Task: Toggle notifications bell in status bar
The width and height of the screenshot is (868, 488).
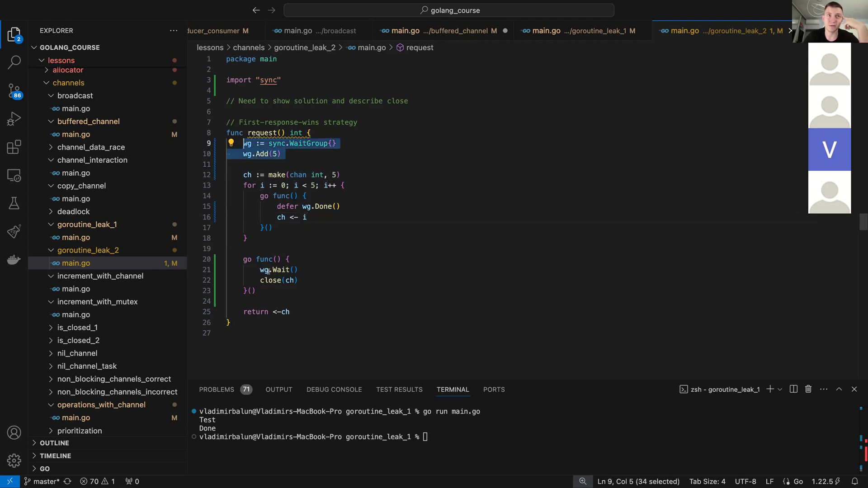Action: click(854, 481)
